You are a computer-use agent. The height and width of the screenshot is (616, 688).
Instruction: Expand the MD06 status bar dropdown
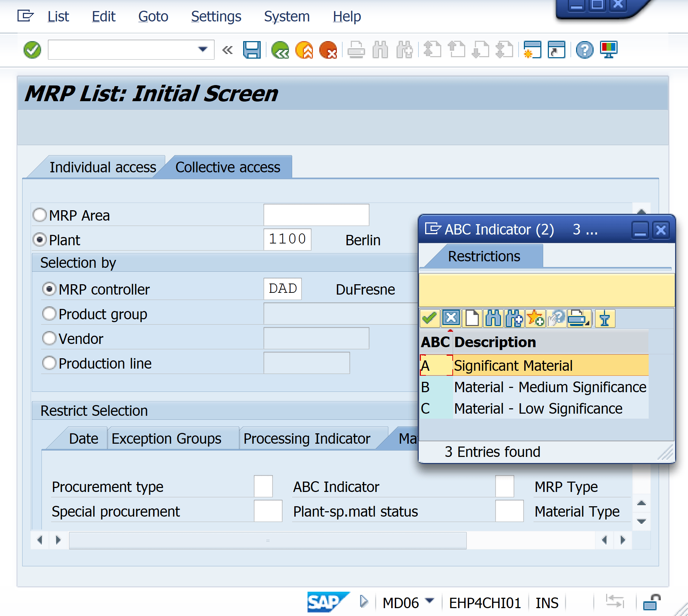point(430,601)
